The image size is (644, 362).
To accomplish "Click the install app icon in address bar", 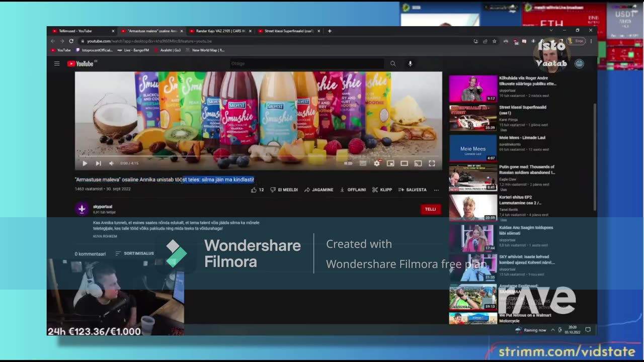I will (476, 41).
